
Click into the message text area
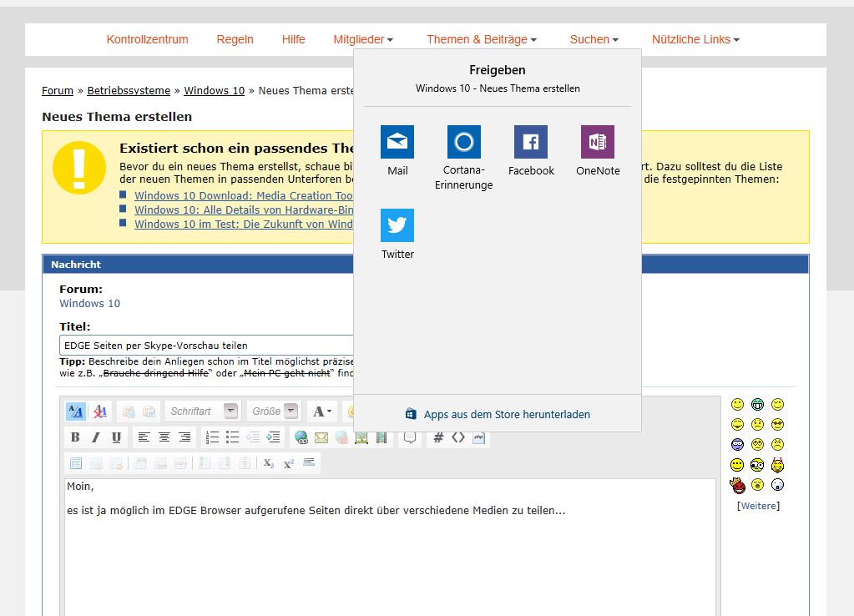(x=390, y=548)
